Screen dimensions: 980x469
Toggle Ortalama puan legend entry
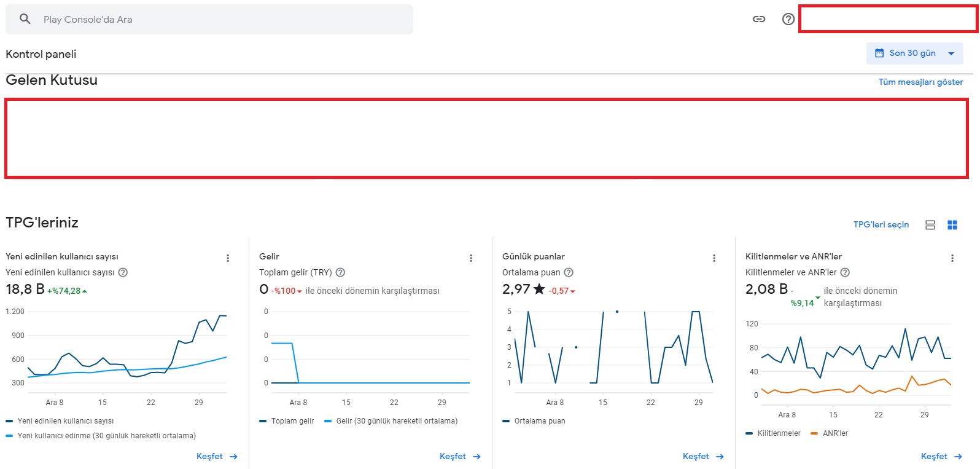pyautogui.click(x=534, y=421)
